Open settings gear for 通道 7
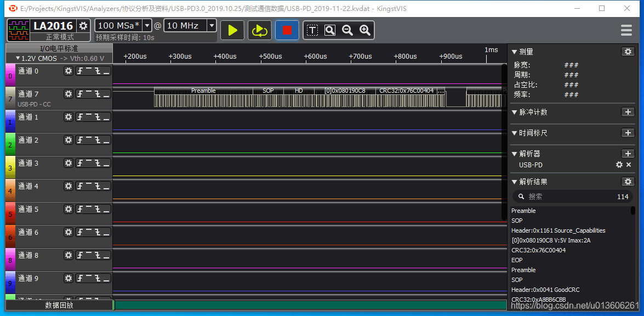 point(69,94)
